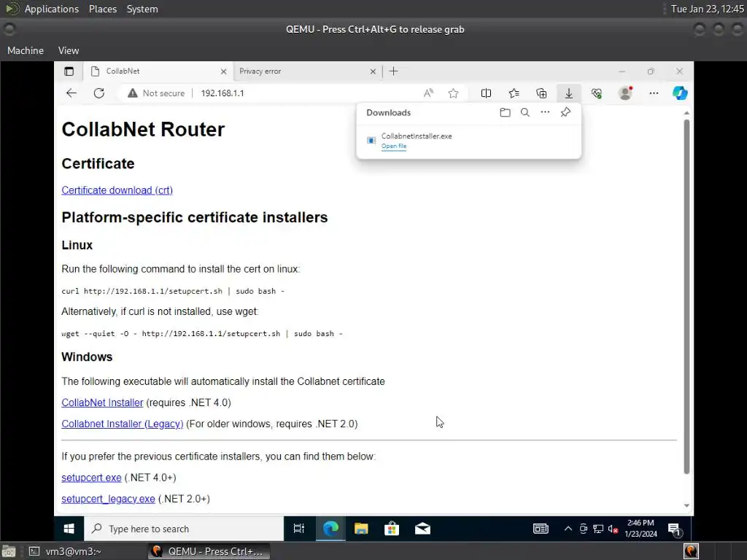Open the tab actions menu icon
The width and height of the screenshot is (747, 560).
point(69,71)
